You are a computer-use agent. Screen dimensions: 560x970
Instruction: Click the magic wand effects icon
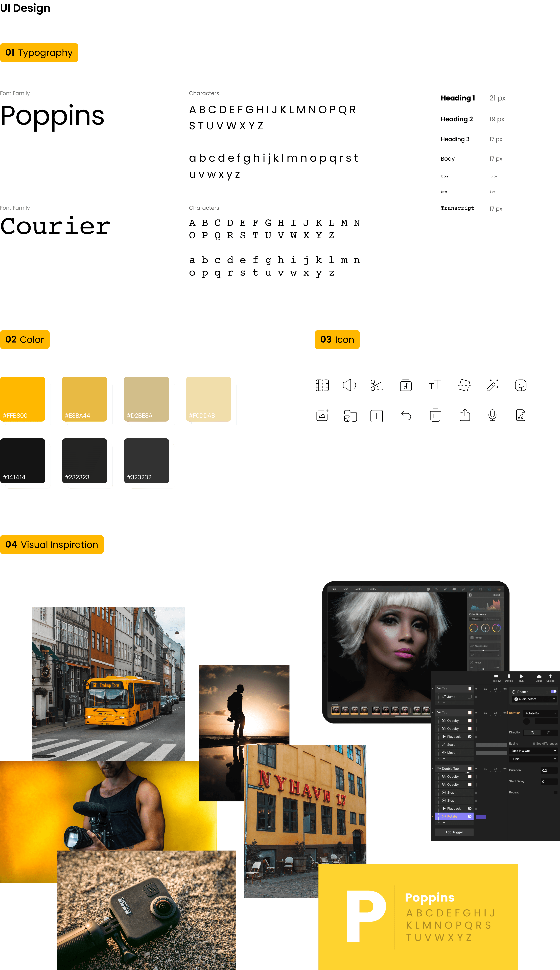[492, 385]
